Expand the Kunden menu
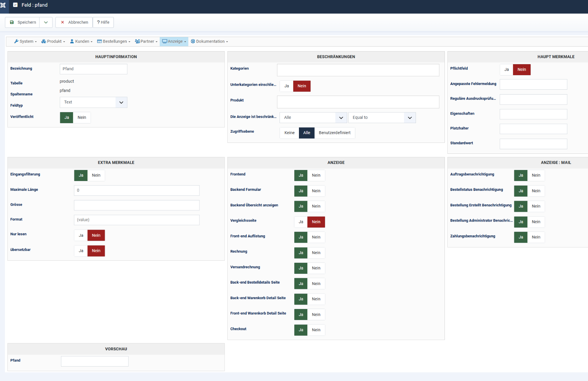588x381 pixels. pyautogui.click(x=81, y=41)
